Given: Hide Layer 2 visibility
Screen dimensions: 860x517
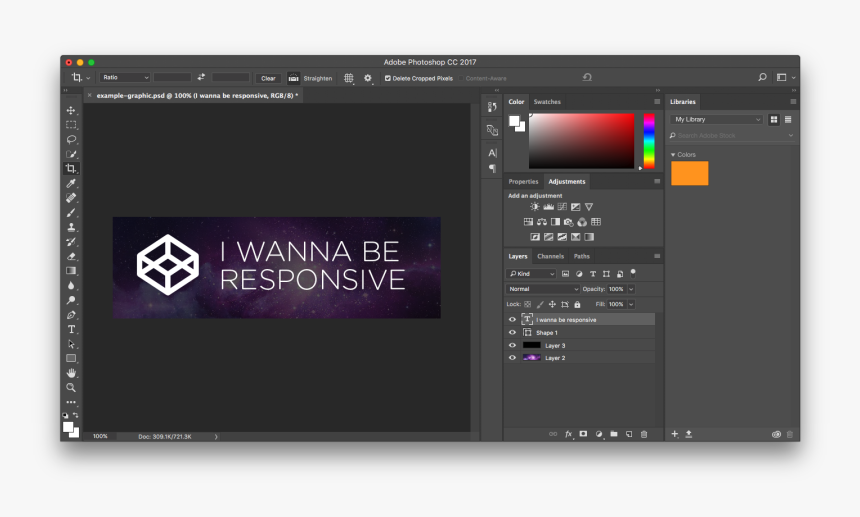Looking at the screenshot, I should point(512,358).
